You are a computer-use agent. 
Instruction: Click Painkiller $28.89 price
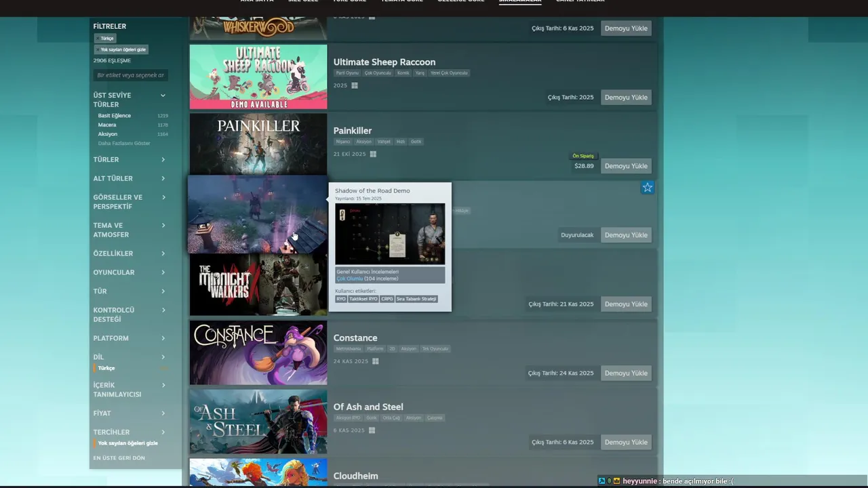tap(584, 166)
